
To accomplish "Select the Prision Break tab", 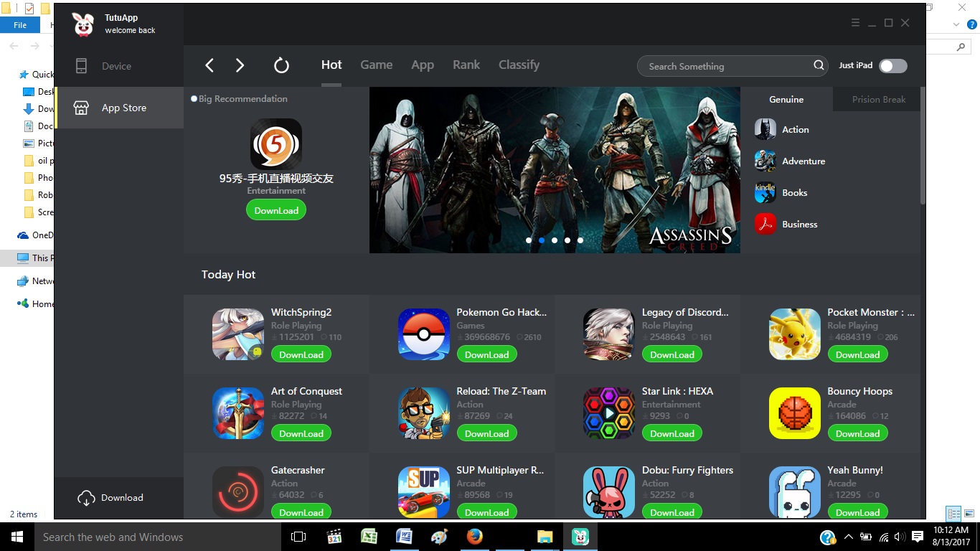I will click(879, 99).
